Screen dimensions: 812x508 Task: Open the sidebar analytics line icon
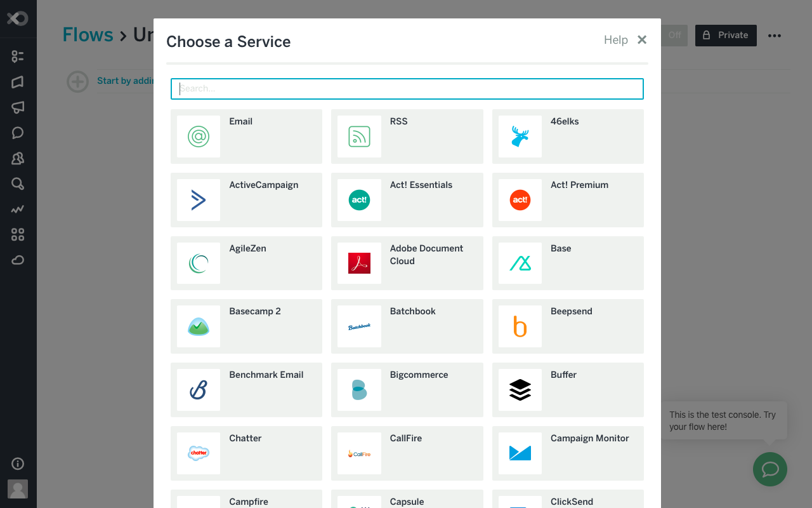click(18, 209)
